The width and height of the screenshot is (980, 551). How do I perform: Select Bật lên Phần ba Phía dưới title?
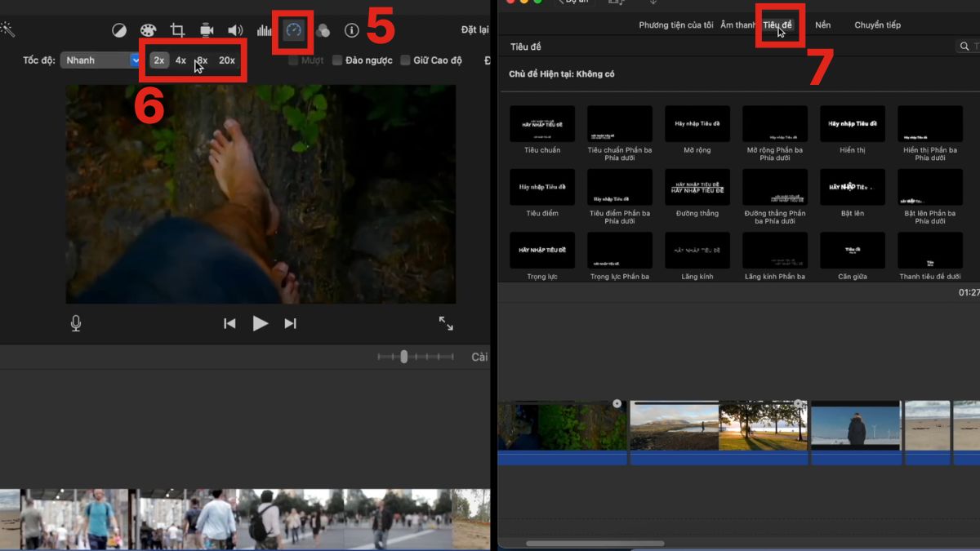930,187
